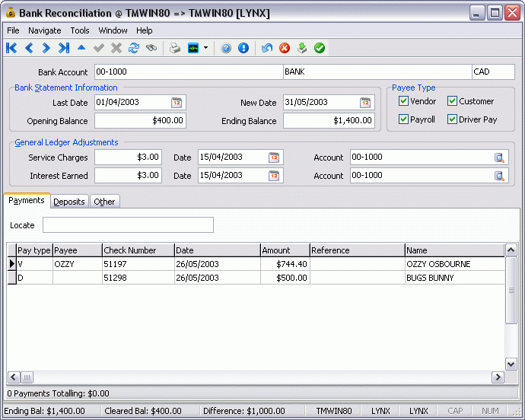Click the refresh icon in toolbar
Image resolution: width=525 pixels, height=420 pixels.
(x=134, y=48)
